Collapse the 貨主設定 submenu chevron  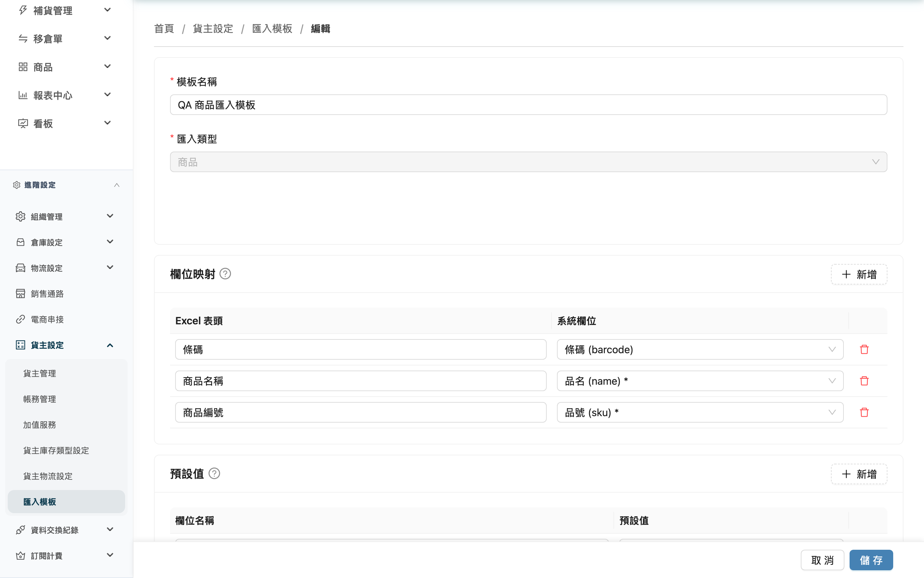[110, 345]
